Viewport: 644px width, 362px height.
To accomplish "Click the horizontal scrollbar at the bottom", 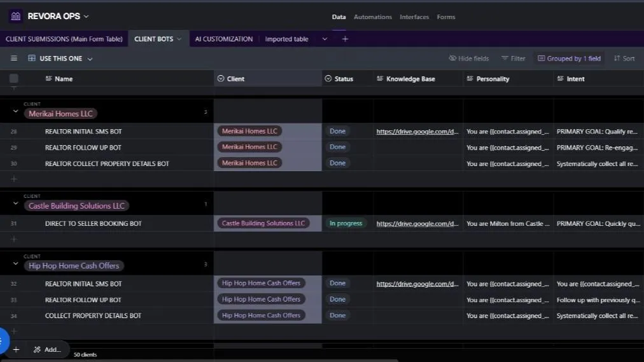I will tap(199, 360).
